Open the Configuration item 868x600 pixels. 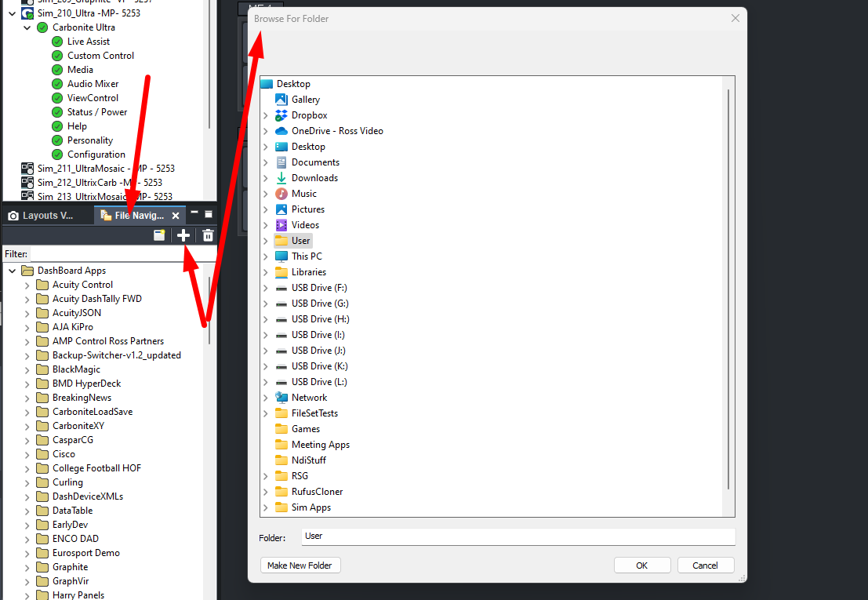(x=96, y=155)
